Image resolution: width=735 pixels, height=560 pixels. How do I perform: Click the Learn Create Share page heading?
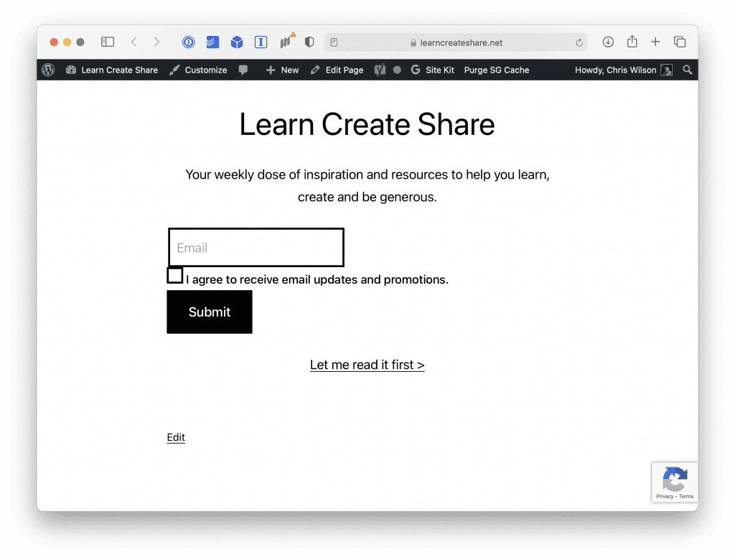pos(367,124)
